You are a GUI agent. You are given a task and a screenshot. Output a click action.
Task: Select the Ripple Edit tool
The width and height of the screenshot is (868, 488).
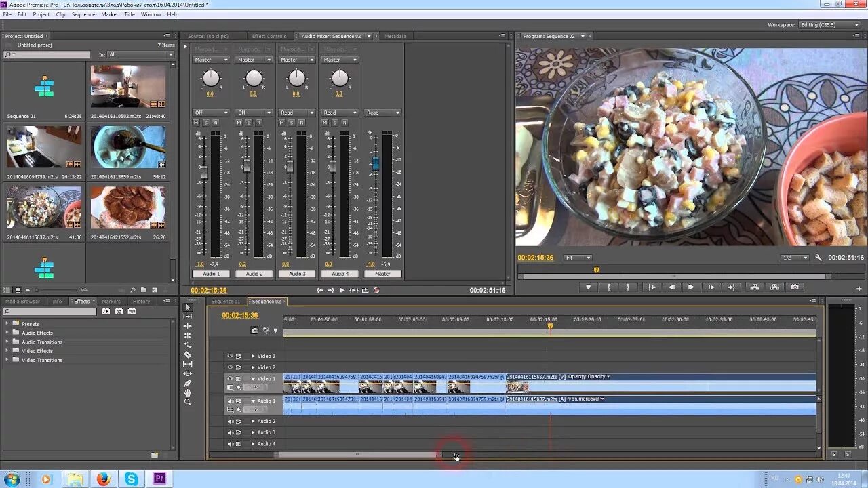(188, 327)
